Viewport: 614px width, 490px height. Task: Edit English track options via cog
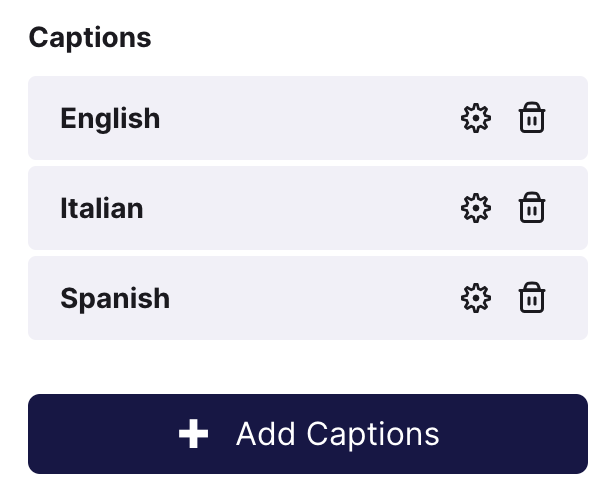(x=475, y=118)
